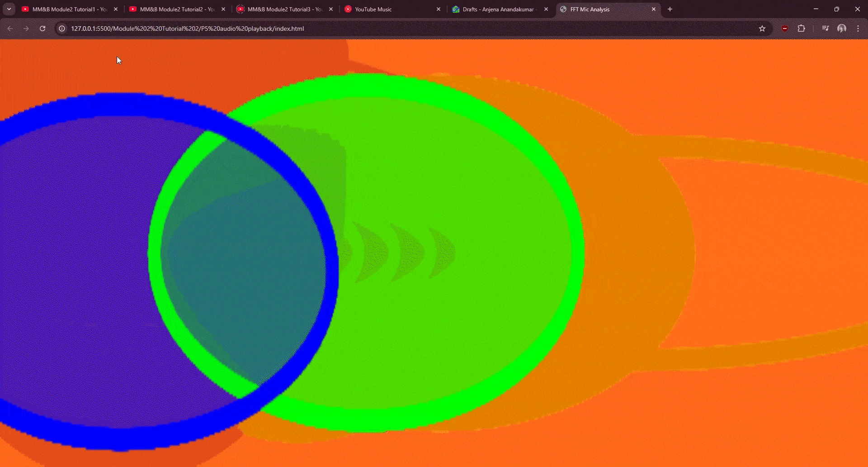The height and width of the screenshot is (467, 868).
Task: Bookmark the page with the star icon
Action: 762,28
